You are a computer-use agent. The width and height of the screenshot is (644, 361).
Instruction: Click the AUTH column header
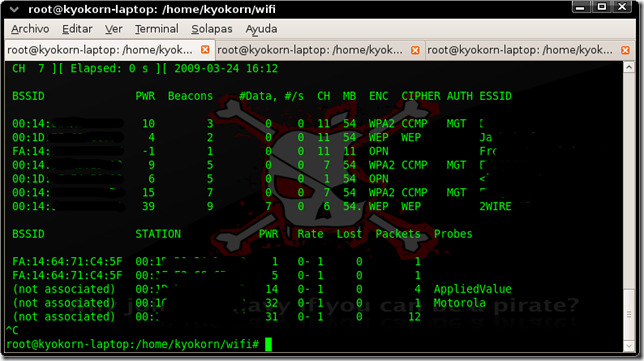coord(460,96)
